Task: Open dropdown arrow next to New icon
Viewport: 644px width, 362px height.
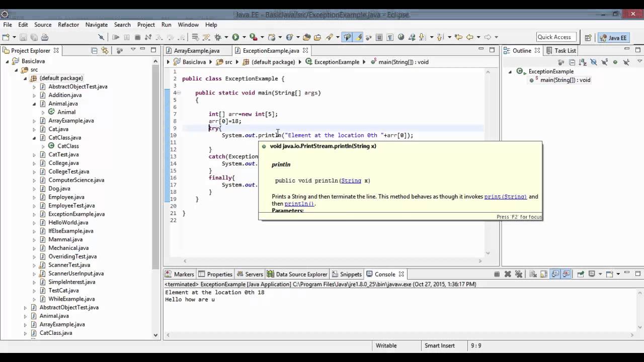Action: (x=14, y=37)
